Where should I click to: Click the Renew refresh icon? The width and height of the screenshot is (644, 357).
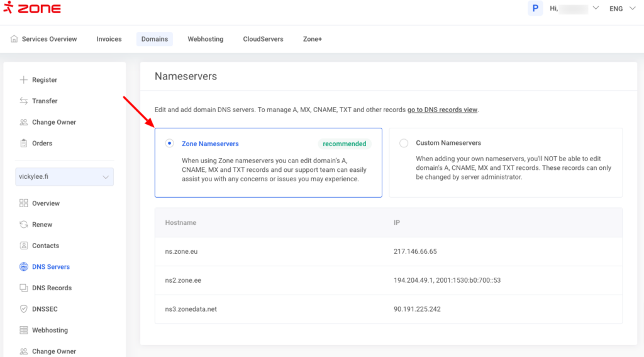point(24,224)
